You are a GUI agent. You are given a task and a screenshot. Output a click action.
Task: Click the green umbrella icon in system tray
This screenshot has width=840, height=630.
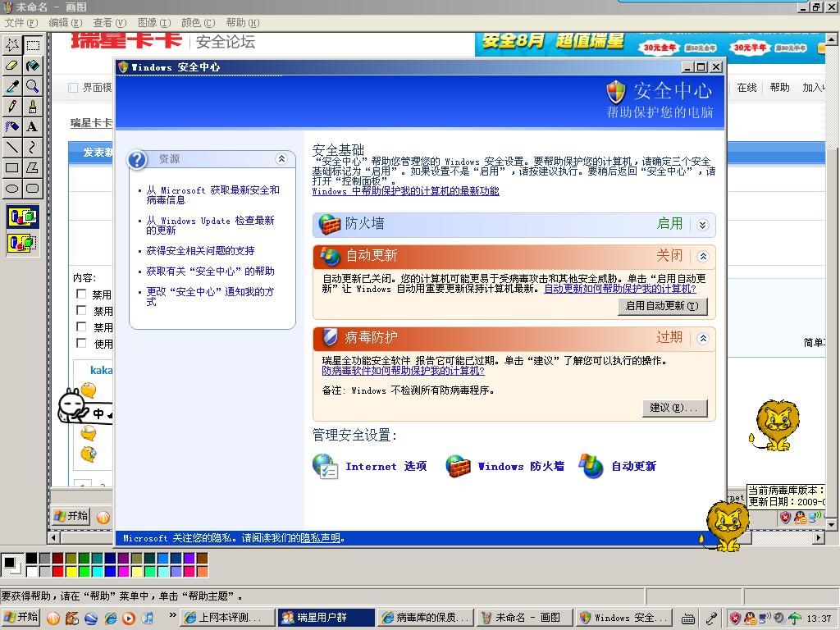(x=794, y=618)
